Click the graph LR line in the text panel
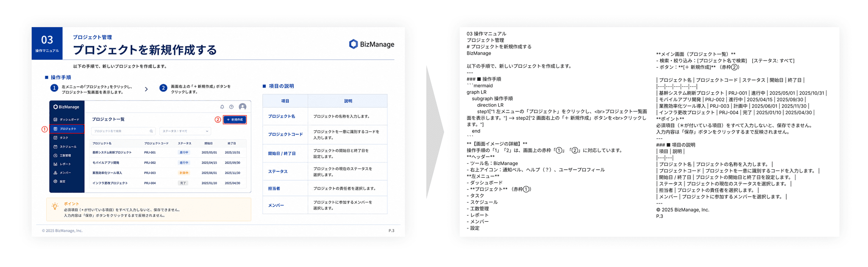The height and width of the screenshot is (267, 868). [x=476, y=92]
